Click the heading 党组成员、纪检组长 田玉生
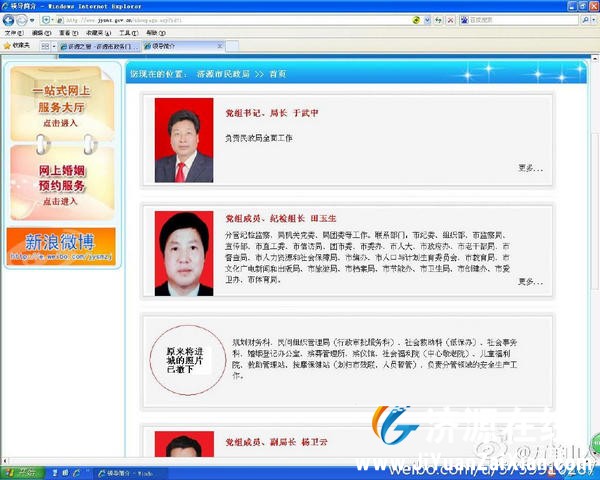The image size is (600, 480). [281, 219]
